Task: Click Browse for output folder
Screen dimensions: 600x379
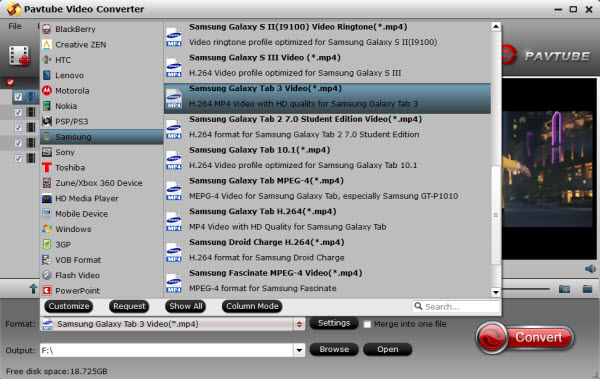Action: 334,349
